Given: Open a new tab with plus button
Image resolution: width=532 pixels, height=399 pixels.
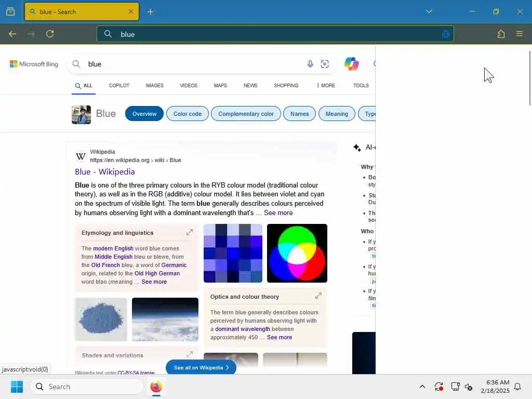Looking at the screenshot, I should tap(150, 12).
